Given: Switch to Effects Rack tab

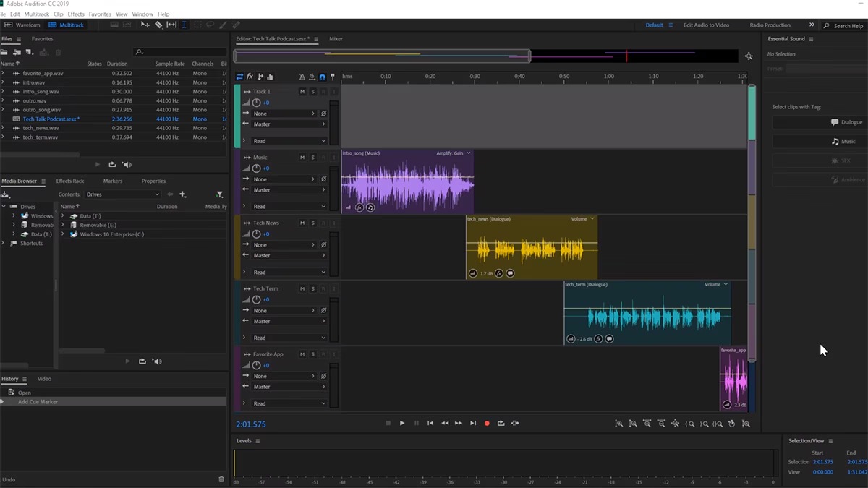Looking at the screenshot, I should pos(70,181).
